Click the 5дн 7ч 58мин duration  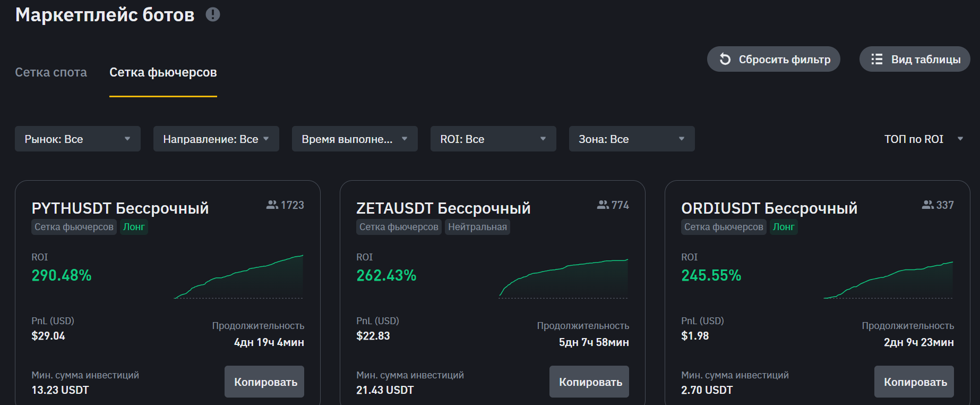click(x=594, y=342)
